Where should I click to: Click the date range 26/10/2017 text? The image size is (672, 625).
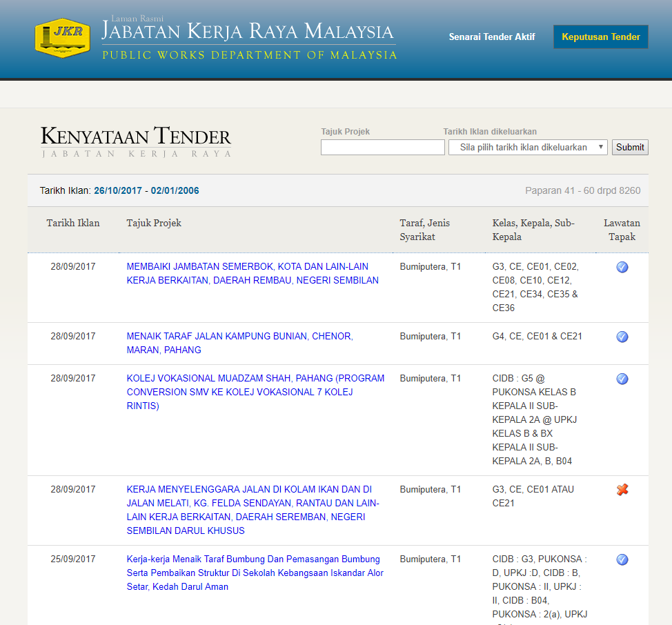click(x=118, y=190)
